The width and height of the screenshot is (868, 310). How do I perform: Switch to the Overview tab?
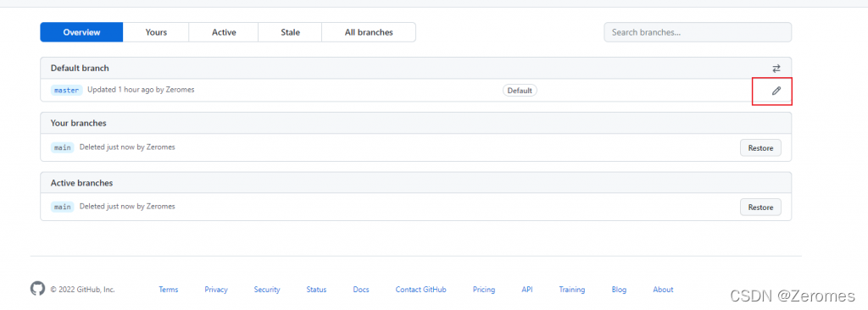81,32
